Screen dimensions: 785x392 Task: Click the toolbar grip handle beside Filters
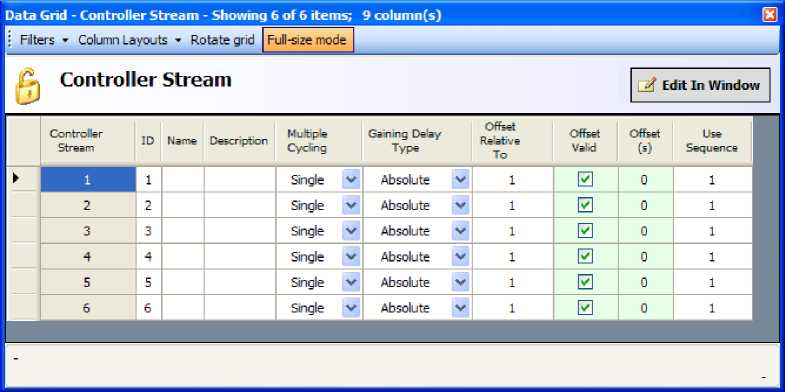click(x=10, y=40)
